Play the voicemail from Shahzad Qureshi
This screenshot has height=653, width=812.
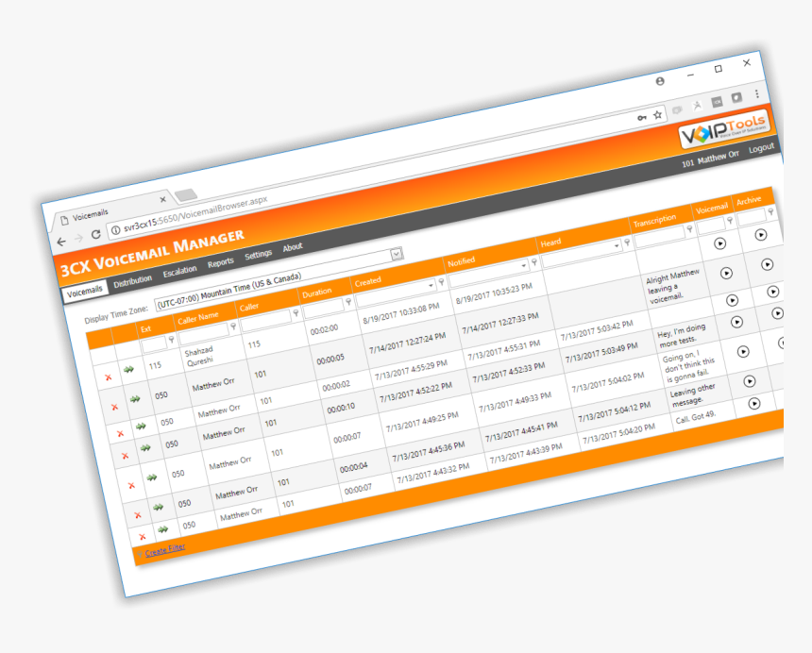(719, 243)
